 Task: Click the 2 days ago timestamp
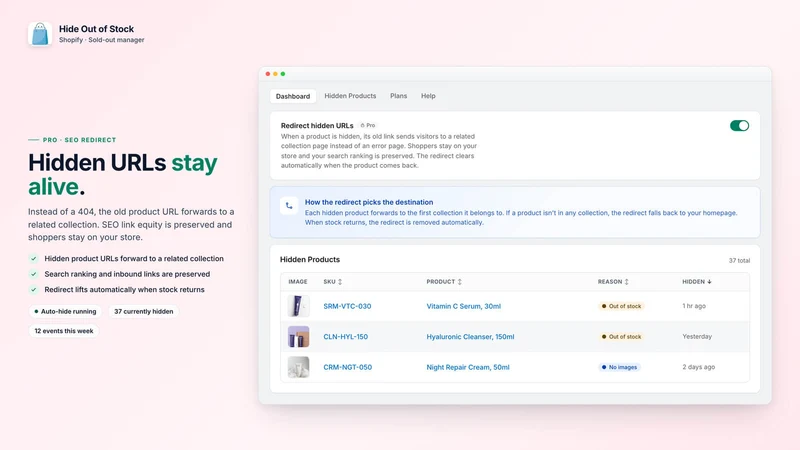pos(698,367)
